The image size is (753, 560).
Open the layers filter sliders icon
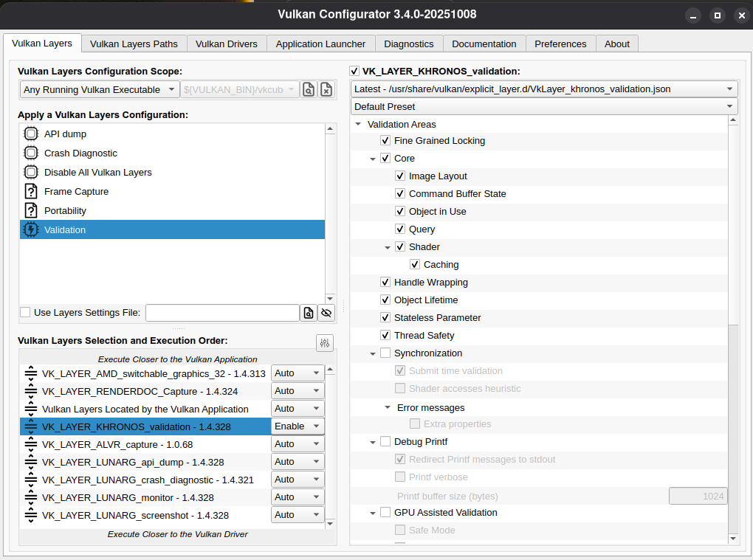(325, 343)
